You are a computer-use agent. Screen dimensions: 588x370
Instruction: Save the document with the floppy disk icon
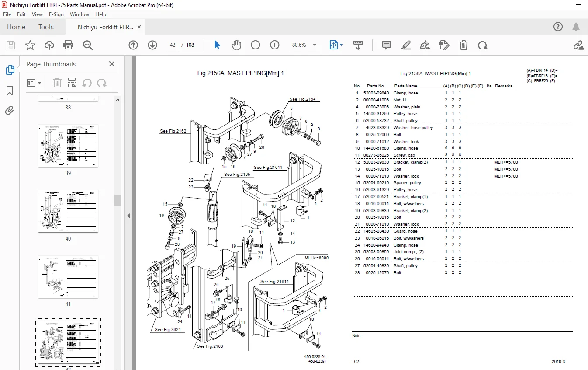[x=11, y=45]
